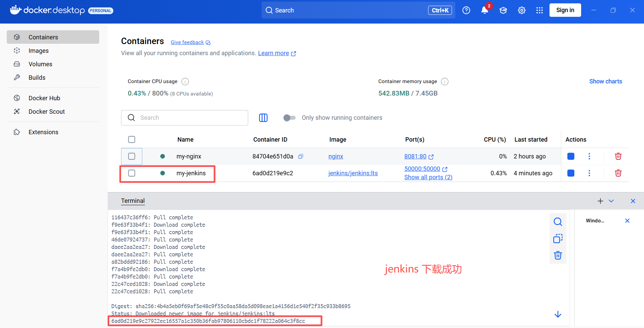Image resolution: width=644 pixels, height=328 pixels.
Task: Open the 8081:80 port link
Action: click(x=415, y=156)
